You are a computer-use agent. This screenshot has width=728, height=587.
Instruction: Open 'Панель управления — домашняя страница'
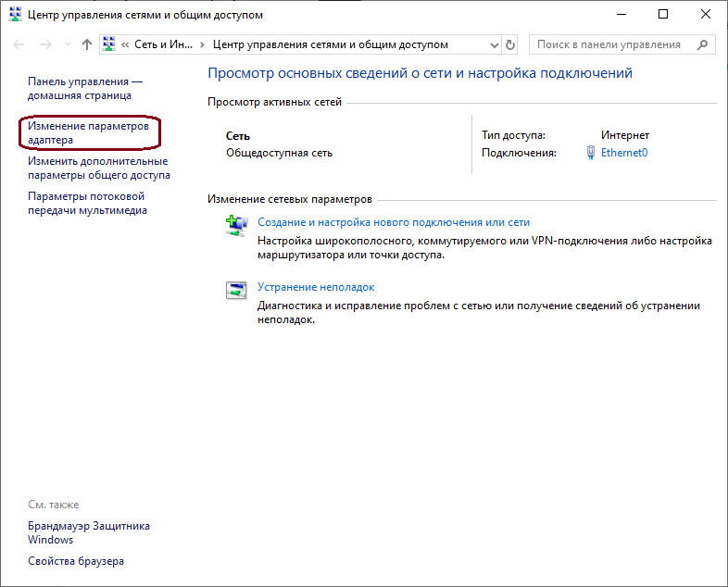85,88
